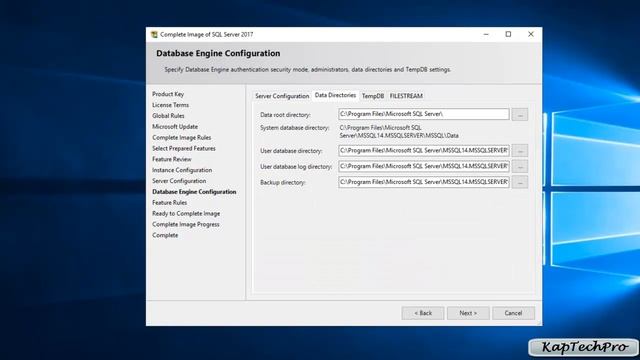This screenshot has height=360, width=640.
Task: Minimize the SQL Server setup window
Action: pyautogui.click(x=486, y=34)
